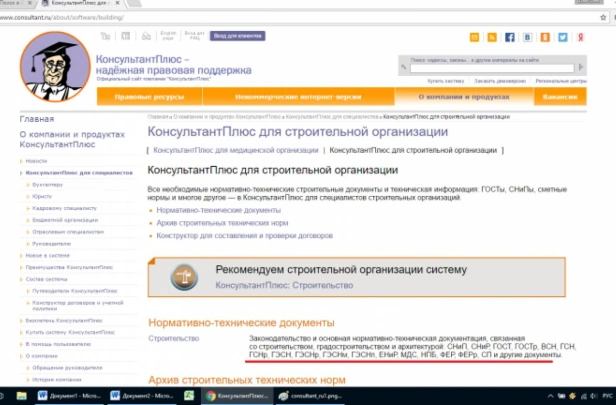The width and height of the screenshot is (616, 405).
Task: Expand О компании sidebar section
Action: coord(41,356)
